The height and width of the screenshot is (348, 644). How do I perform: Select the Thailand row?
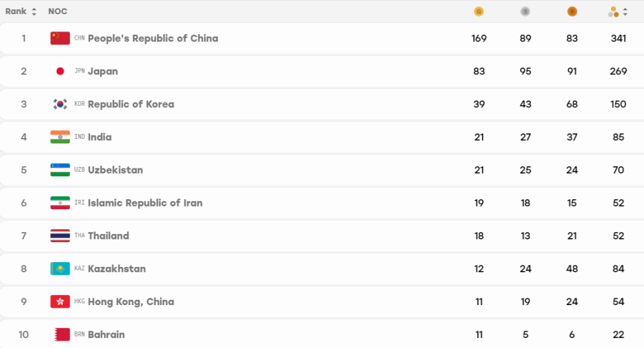tap(322, 235)
